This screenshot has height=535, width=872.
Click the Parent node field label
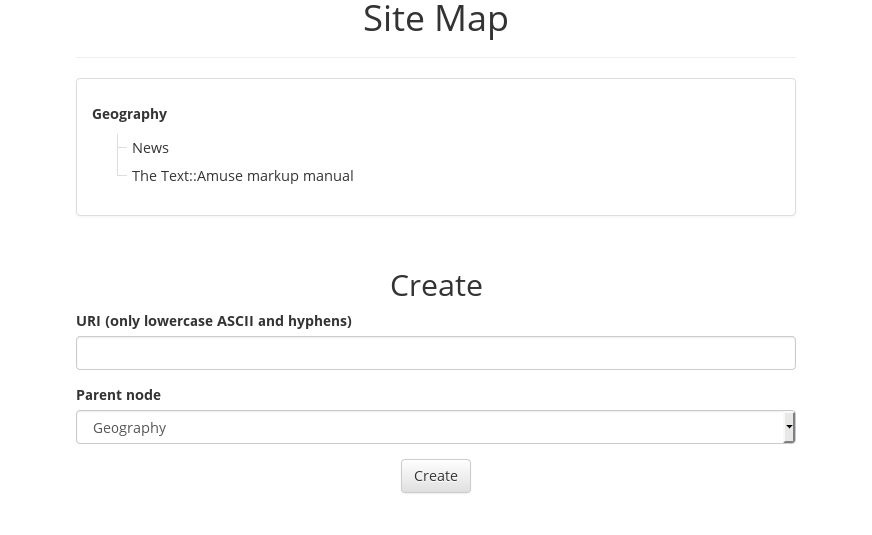click(118, 395)
